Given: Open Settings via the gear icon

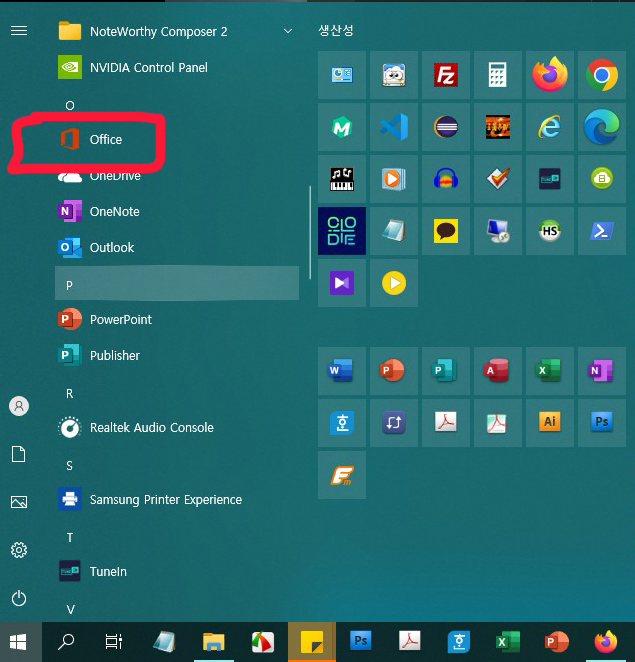Looking at the screenshot, I should pyautogui.click(x=19, y=550).
